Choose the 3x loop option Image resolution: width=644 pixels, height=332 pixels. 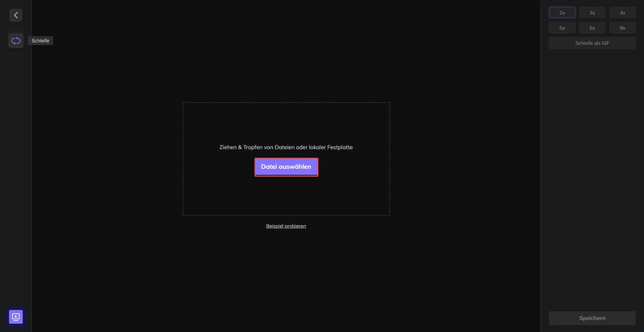click(592, 13)
